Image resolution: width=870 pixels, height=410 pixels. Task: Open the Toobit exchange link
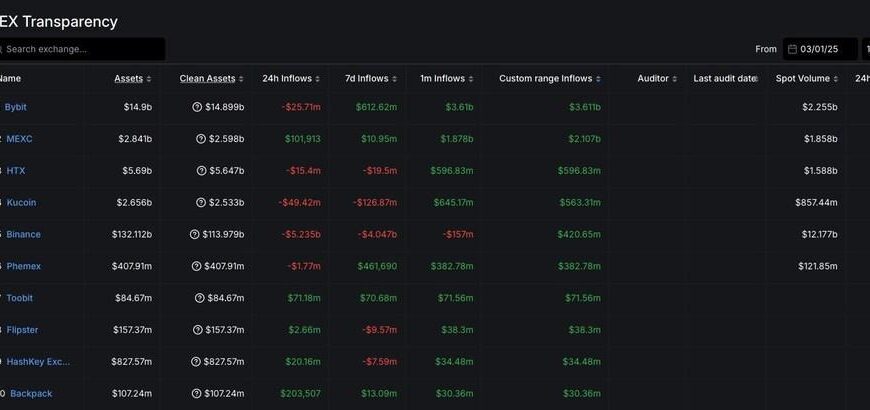point(19,298)
